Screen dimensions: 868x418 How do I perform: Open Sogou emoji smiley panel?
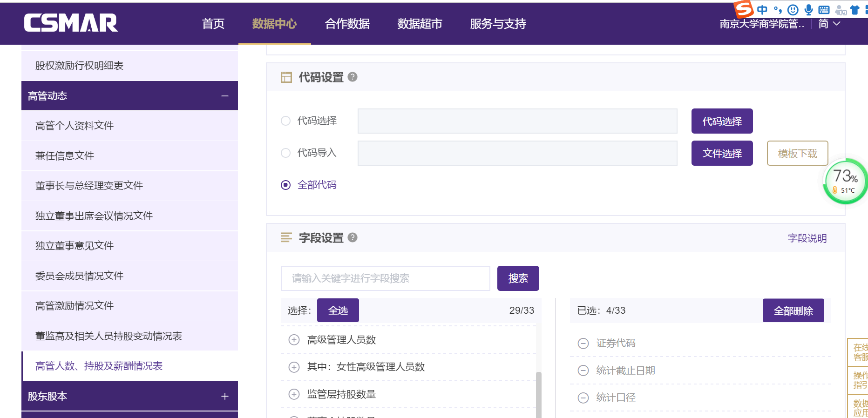[x=793, y=10]
